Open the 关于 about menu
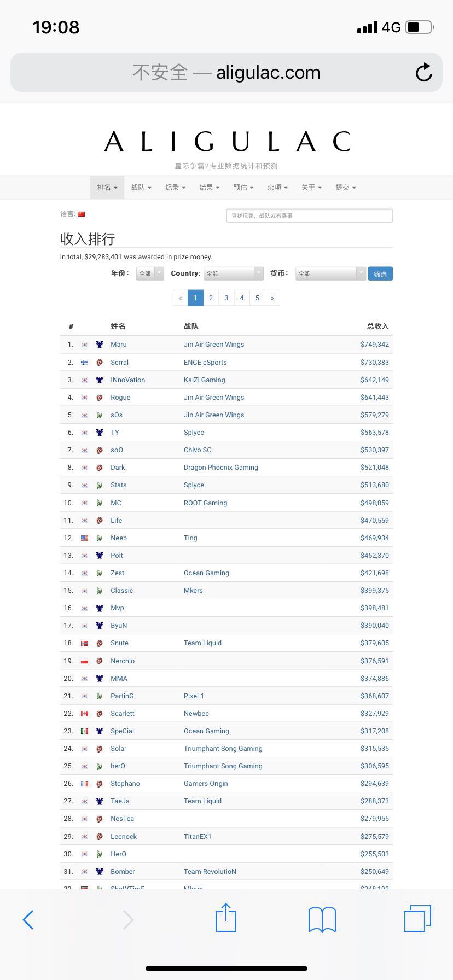Screen dimensions: 453x980 [311, 188]
